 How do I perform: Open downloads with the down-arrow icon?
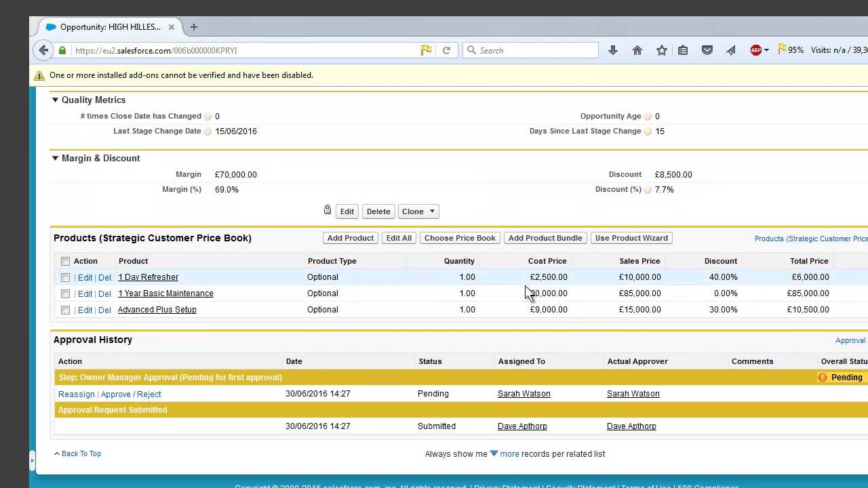(x=613, y=50)
